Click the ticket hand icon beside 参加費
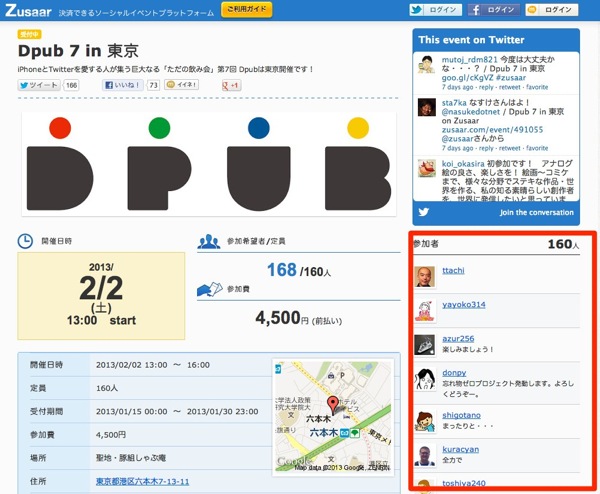Image resolution: width=600 pixels, height=494 pixels. (x=209, y=289)
